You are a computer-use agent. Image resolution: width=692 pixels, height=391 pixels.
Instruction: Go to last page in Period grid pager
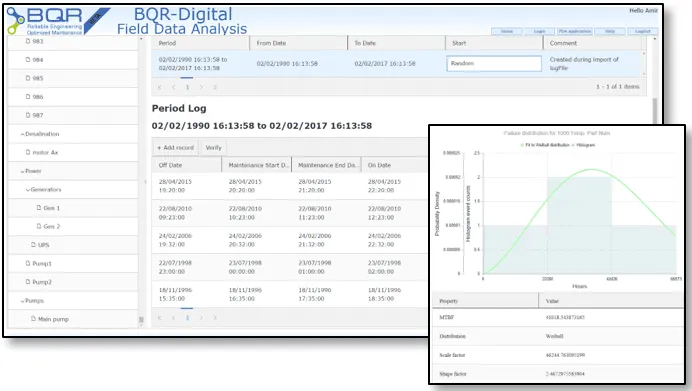pyautogui.click(x=215, y=87)
